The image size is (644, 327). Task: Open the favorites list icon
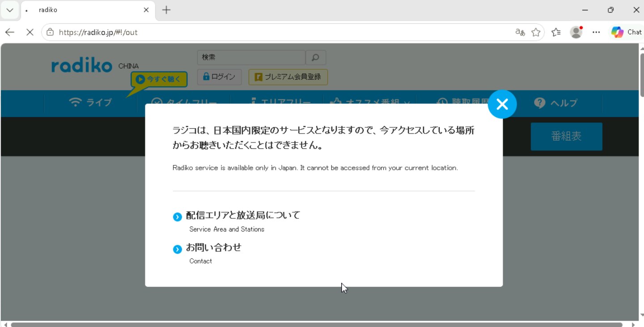pyautogui.click(x=556, y=32)
